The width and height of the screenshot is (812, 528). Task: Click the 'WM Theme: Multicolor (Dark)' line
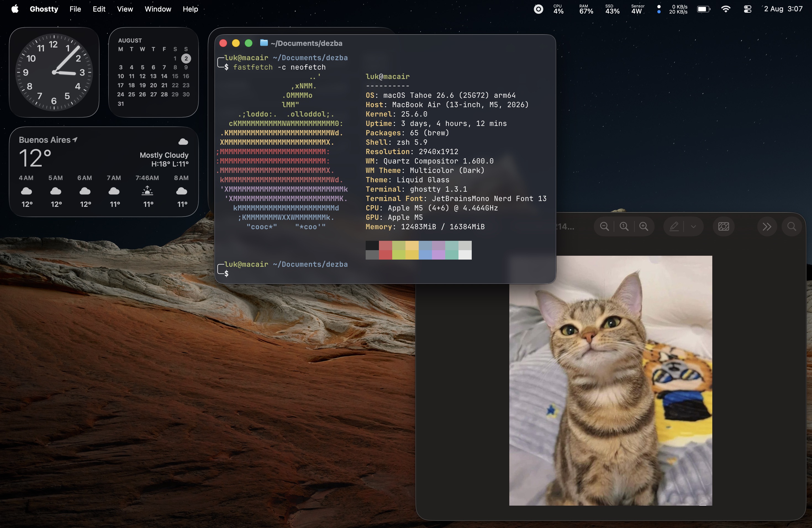[425, 170]
